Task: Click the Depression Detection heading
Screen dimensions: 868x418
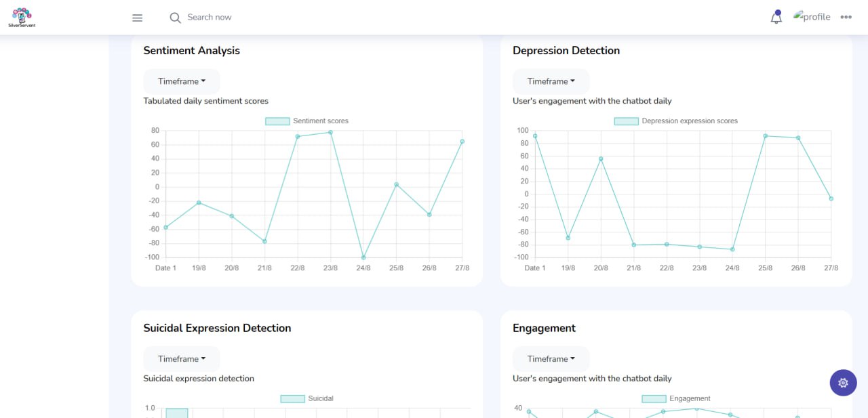Action: (566, 51)
